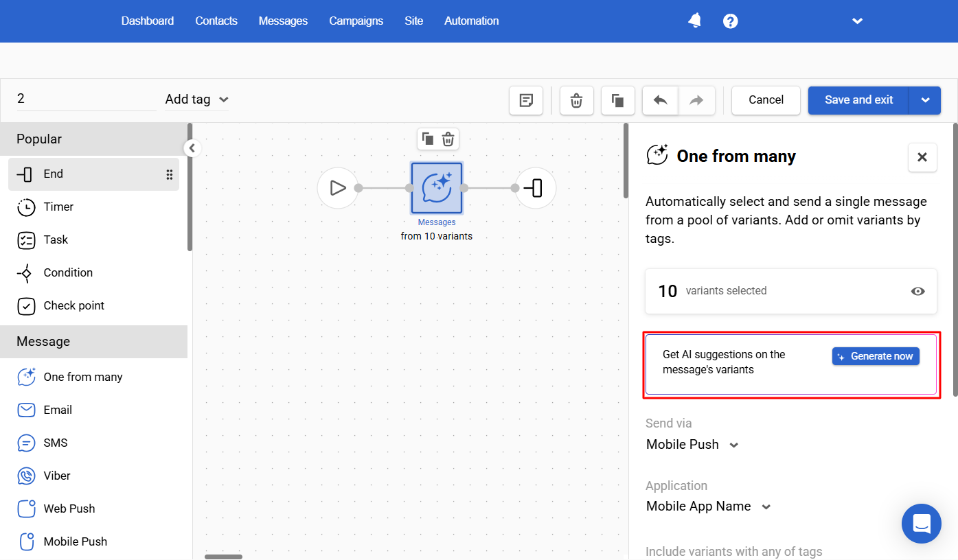Show the selected variants via eye icon
The height and width of the screenshot is (560, 958).
(917, 291)
